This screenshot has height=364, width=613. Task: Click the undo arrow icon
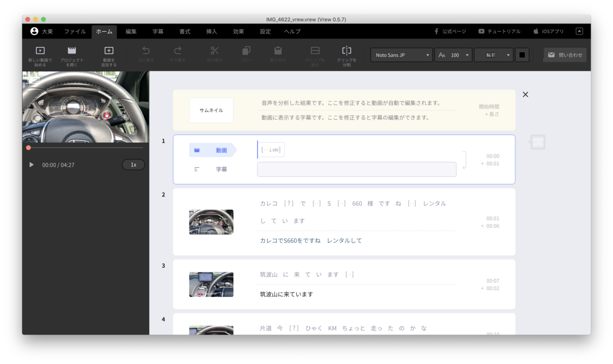click(x=146, y=50)
